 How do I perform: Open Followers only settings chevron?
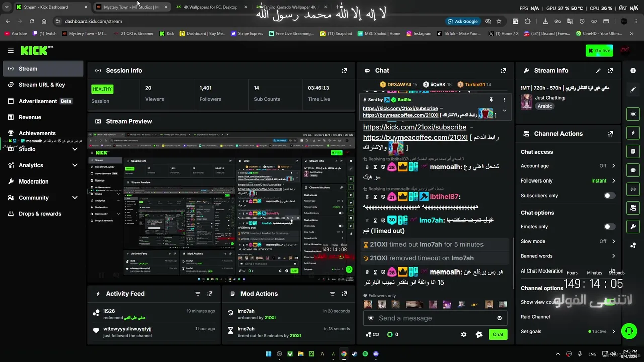click(613, 181)
